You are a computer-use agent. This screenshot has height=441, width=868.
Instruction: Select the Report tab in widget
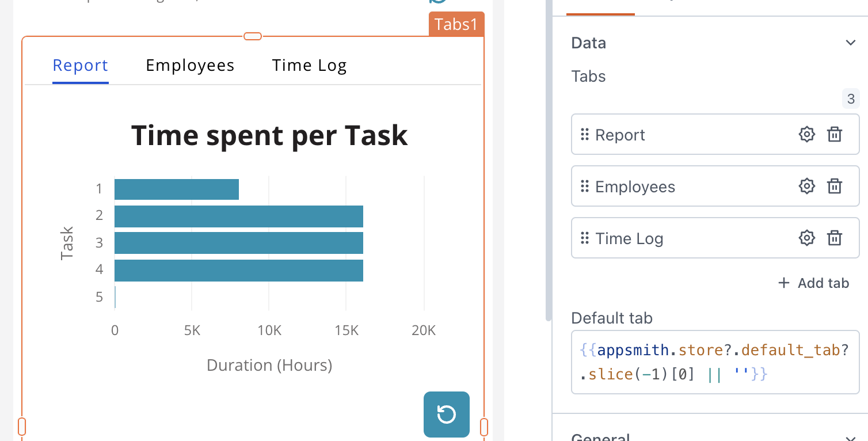click(80, 66)
